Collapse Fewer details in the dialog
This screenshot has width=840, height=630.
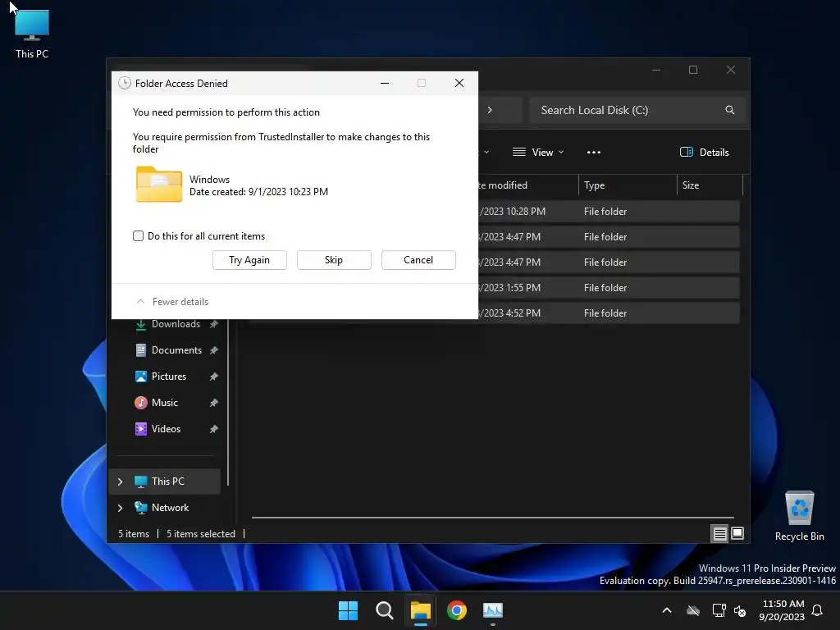click(x=172, y=302)
